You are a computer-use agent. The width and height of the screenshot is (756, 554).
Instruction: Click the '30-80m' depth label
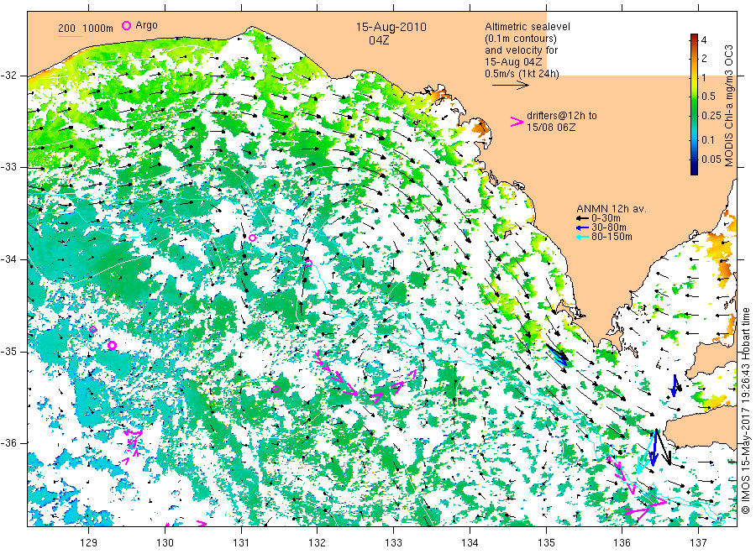[609, 227]
